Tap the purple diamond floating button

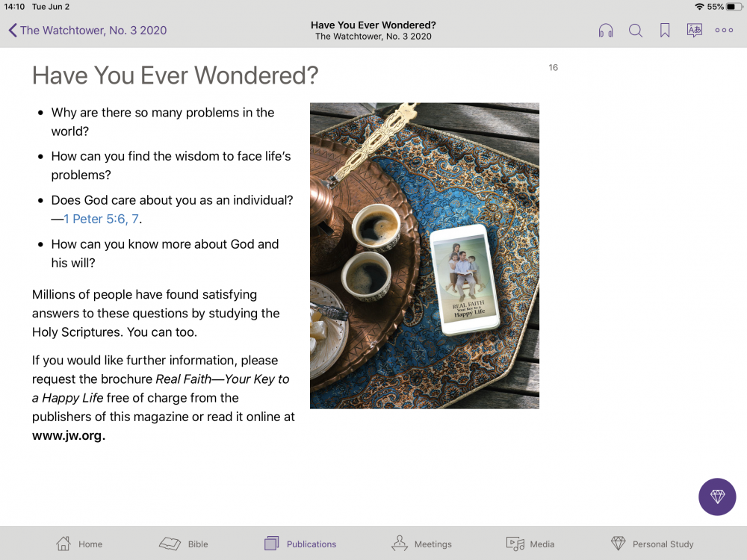click(x=717, y=497)
